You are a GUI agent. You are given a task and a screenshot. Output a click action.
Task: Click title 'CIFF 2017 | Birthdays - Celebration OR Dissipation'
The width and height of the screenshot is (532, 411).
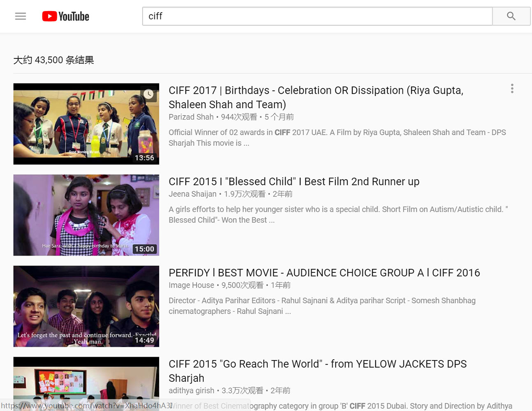tap(316, 97)
